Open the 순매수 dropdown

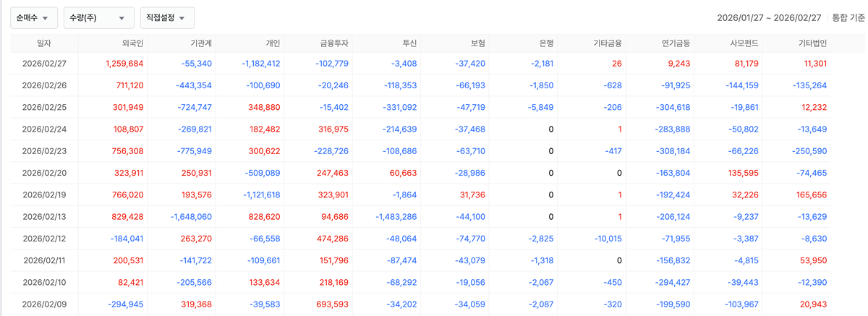coord(34,17)
